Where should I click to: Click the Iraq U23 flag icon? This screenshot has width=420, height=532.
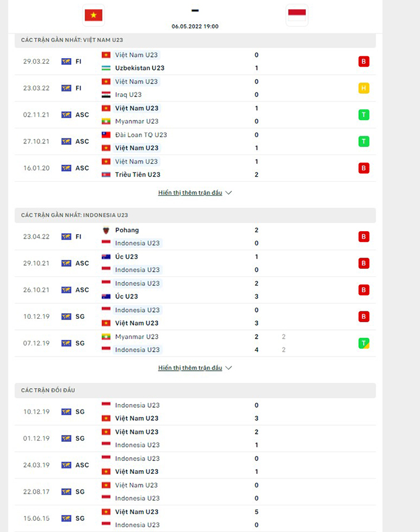click(x=106, y=95)
